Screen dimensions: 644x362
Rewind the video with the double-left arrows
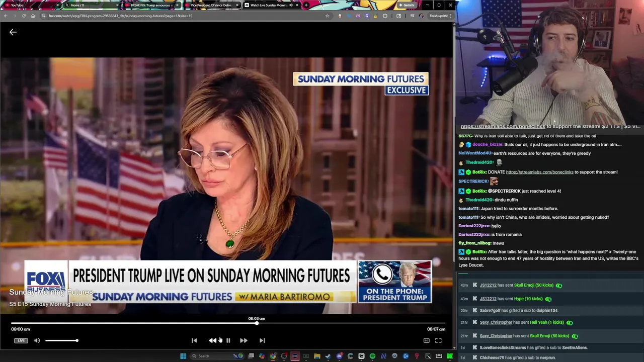coord(212,340)
